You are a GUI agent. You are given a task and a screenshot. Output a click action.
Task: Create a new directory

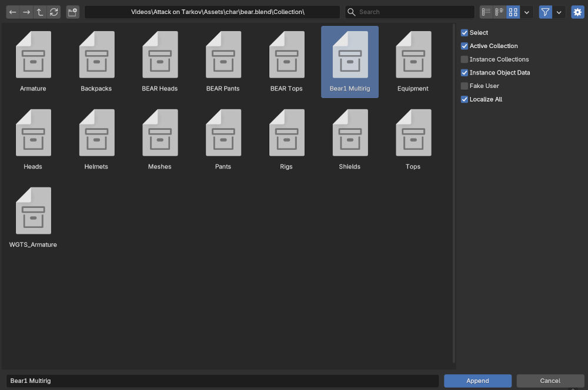pos(72,12)
